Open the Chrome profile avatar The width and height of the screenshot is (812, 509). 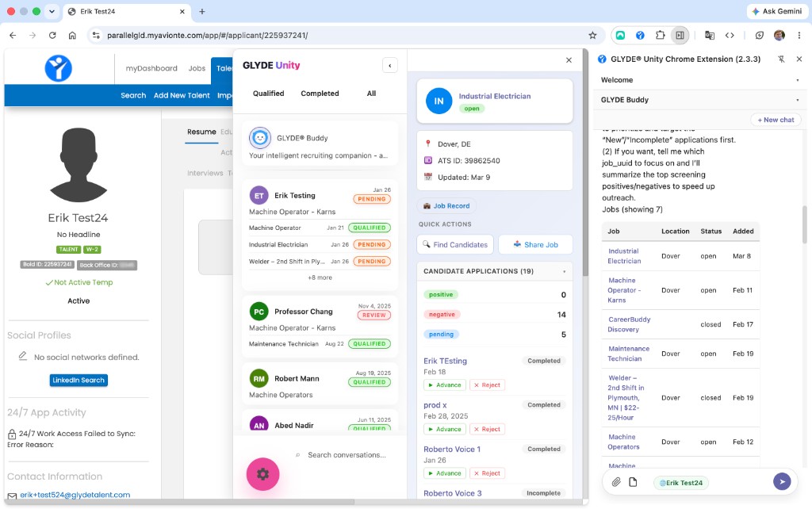click(779, 35)
